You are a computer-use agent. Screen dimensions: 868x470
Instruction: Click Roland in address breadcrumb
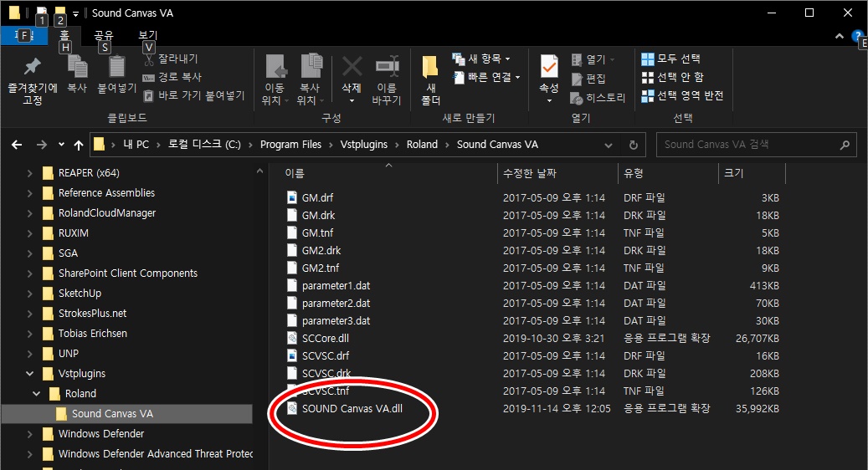point(422,145)
